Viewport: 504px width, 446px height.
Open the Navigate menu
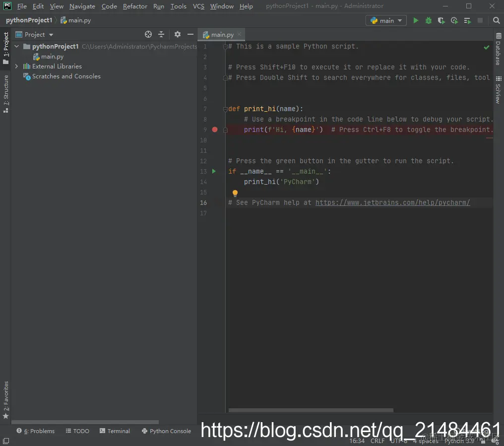(x=82, y=6)
